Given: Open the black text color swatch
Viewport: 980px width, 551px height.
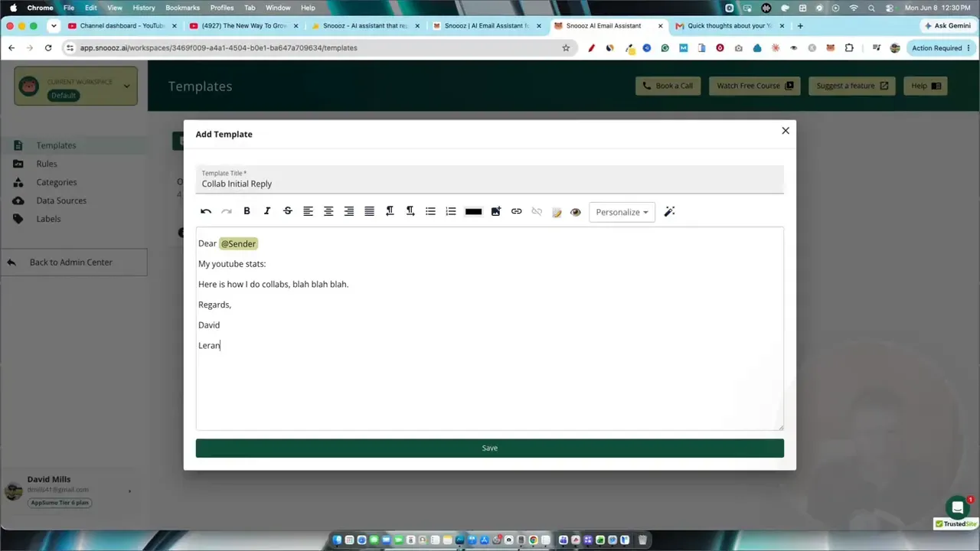Looking at the screenshot, I should click(473, 212).
